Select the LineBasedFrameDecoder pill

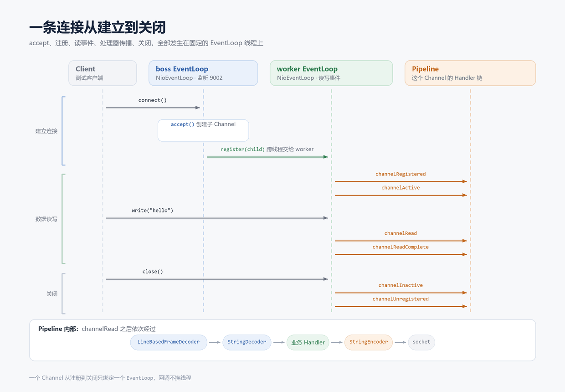[x=169, y=342]
